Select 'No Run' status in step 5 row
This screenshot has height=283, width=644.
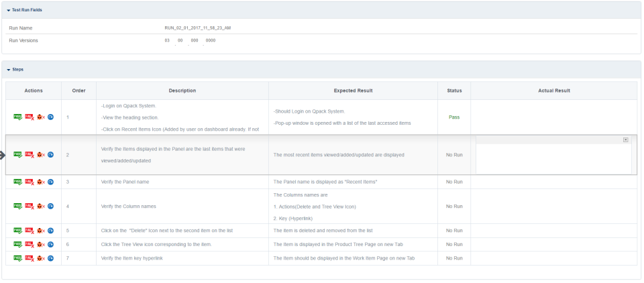click(454, 231)
